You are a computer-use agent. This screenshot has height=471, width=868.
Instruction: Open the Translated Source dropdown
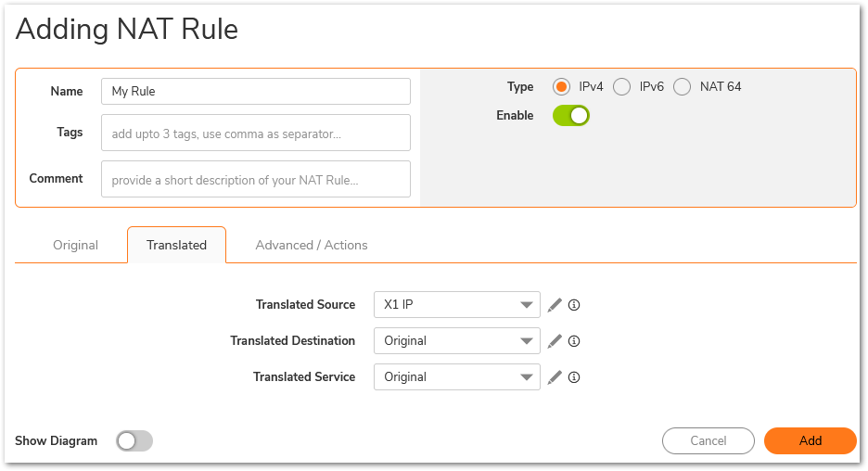pyautogui.click(x=456, y=305)
